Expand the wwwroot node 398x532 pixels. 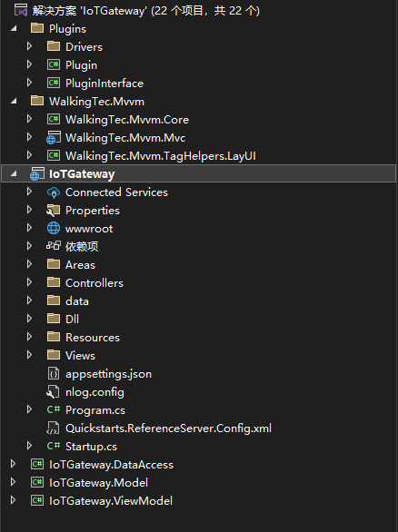click(x=30, y=228)
